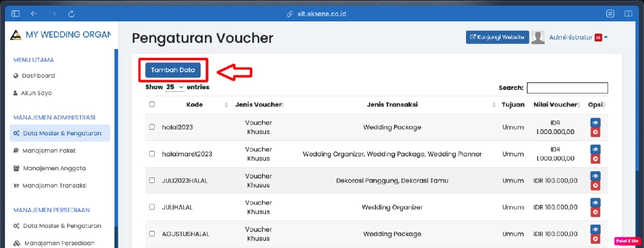
Task: Delete voucher halalmaret2023
Action: [x=595, y=159]
